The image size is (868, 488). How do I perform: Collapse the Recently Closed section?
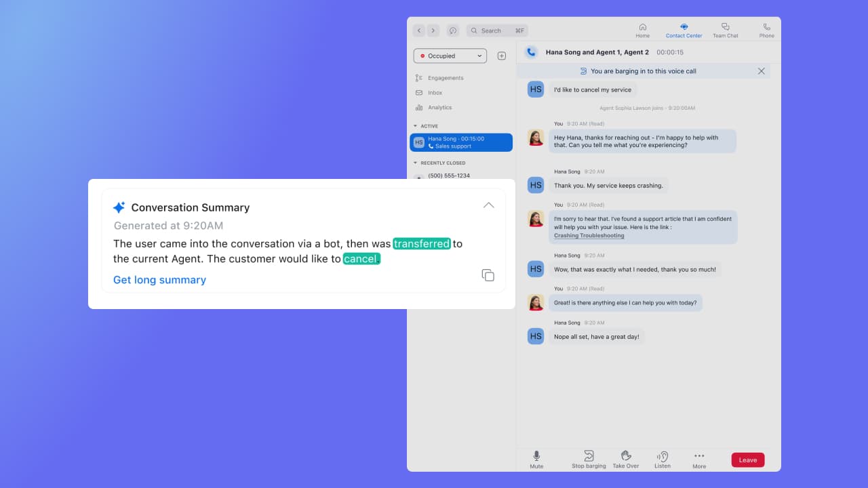click(416, 163)
